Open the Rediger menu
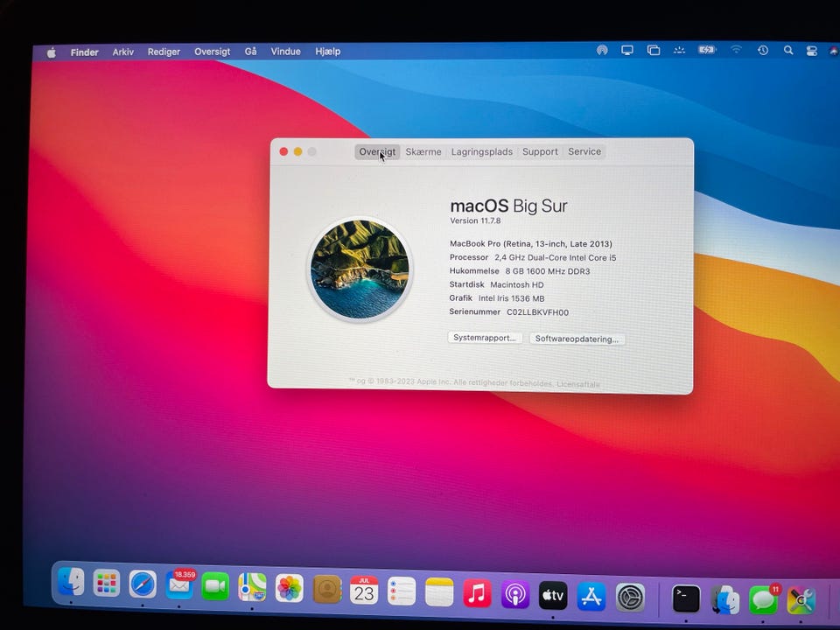Screen dimensions: 840x630 [x=164, y=52]
